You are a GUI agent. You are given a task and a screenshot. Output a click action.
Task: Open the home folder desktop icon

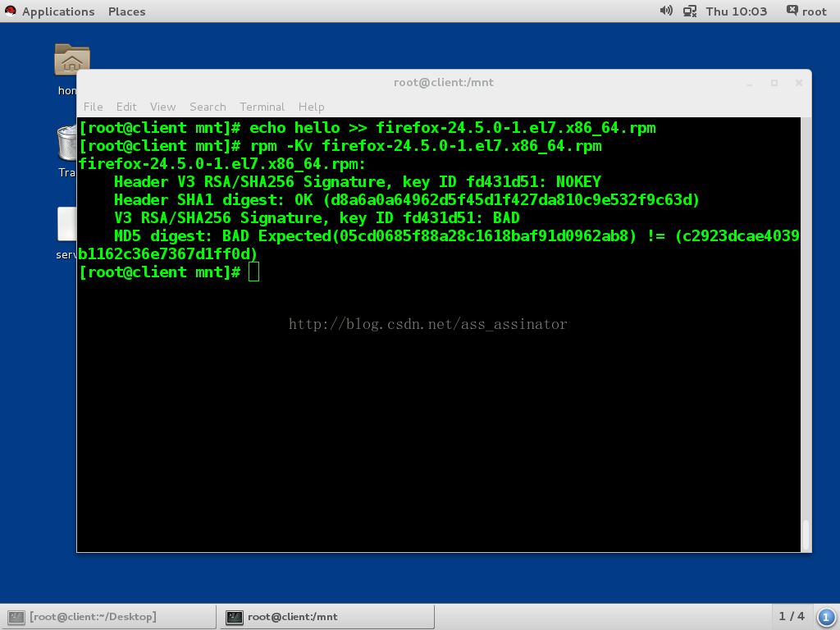point(72,59)
